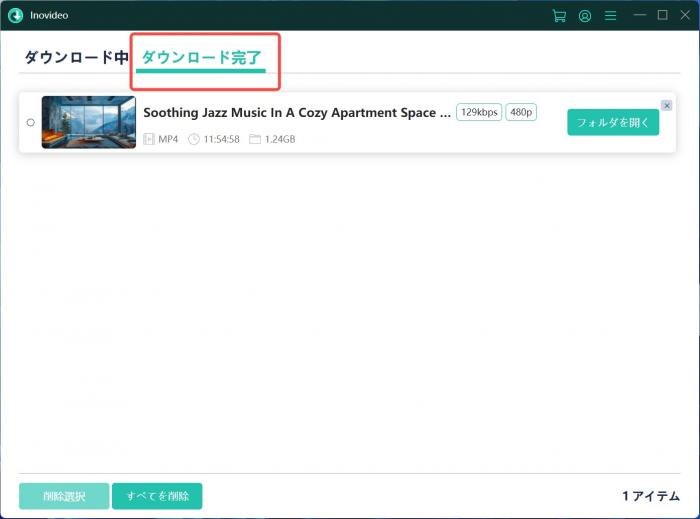The image size is (700, 519).
Task: Open the shopping cart icon
Action: point(559,16)
